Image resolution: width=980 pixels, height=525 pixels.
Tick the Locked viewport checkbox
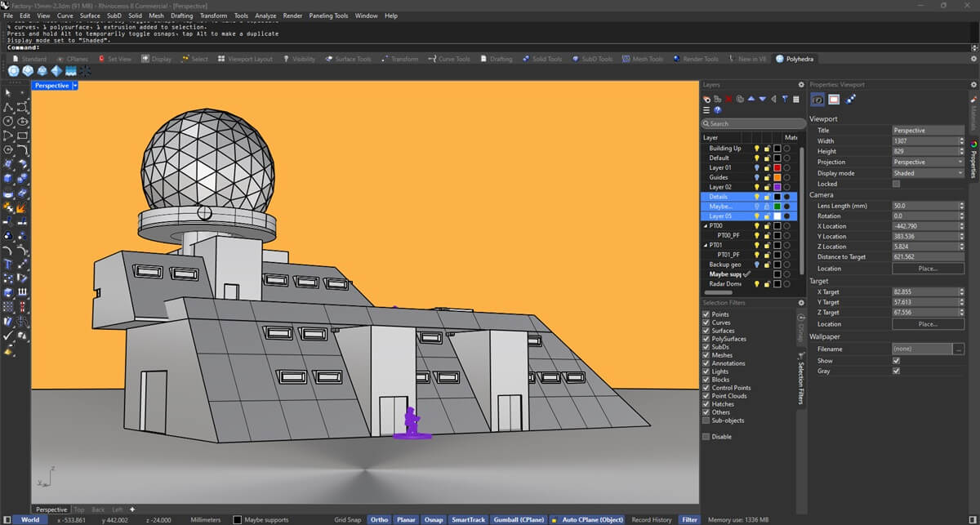pos(896,185)
